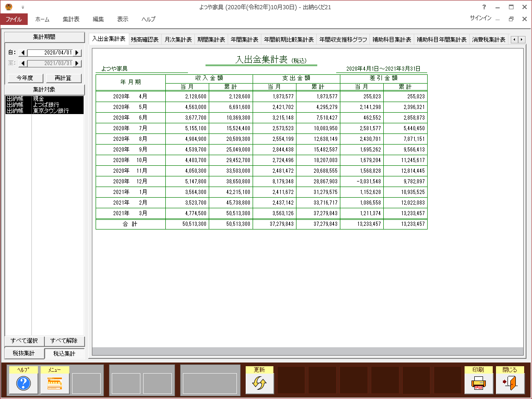Switch to 期間集計表 tab
Viewport: 532px width, 399px height.
[x=212, y=40]
